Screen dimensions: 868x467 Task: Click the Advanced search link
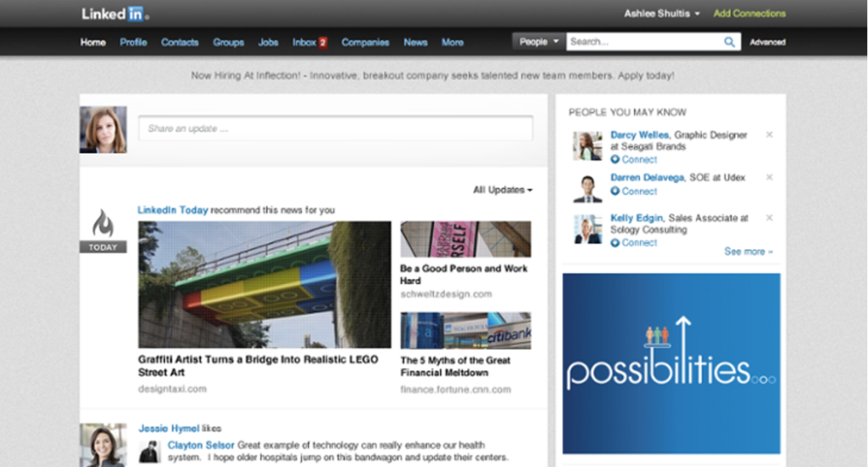(767, 42)
